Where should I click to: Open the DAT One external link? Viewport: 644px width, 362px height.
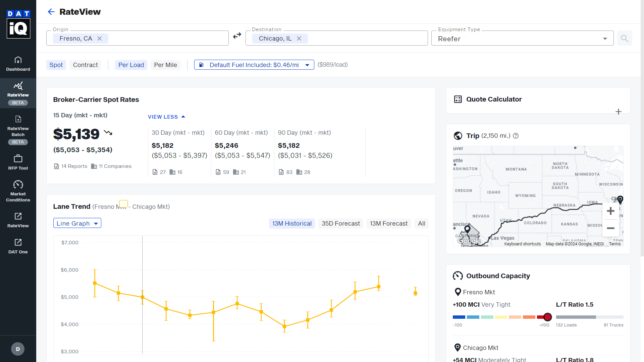[x=18, y=246]
